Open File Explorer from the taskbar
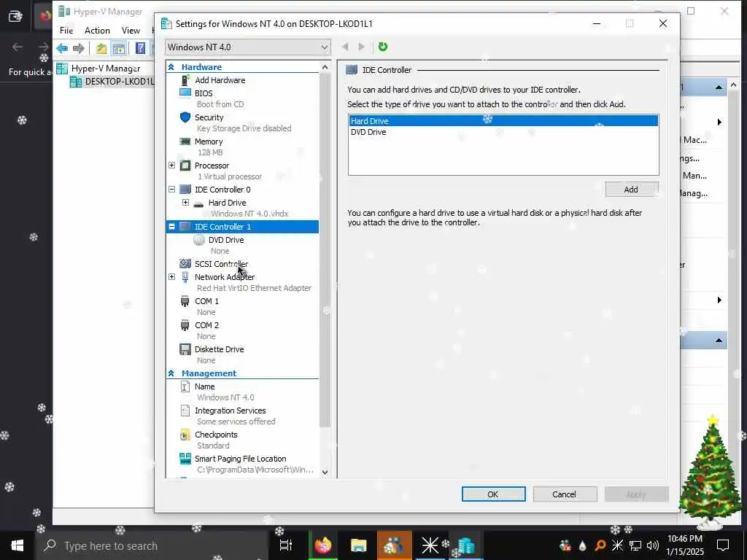 pyautogui.click(x=358, y=545)
